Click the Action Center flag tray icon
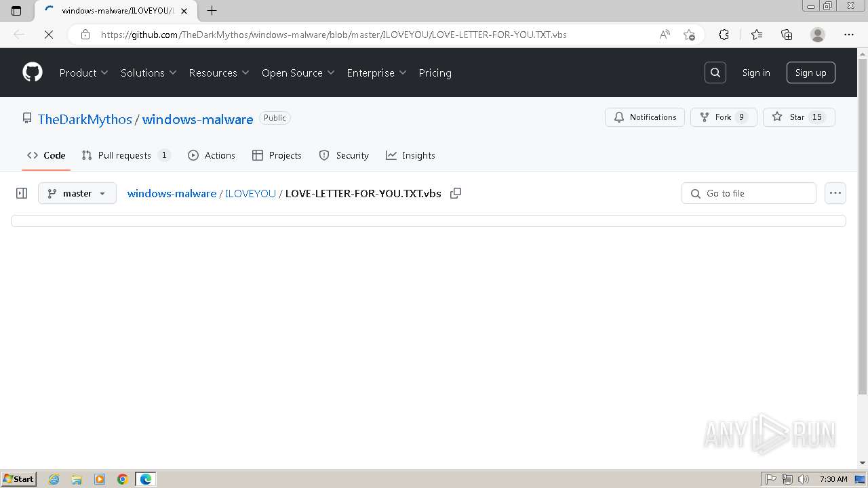 click(771, 479)
